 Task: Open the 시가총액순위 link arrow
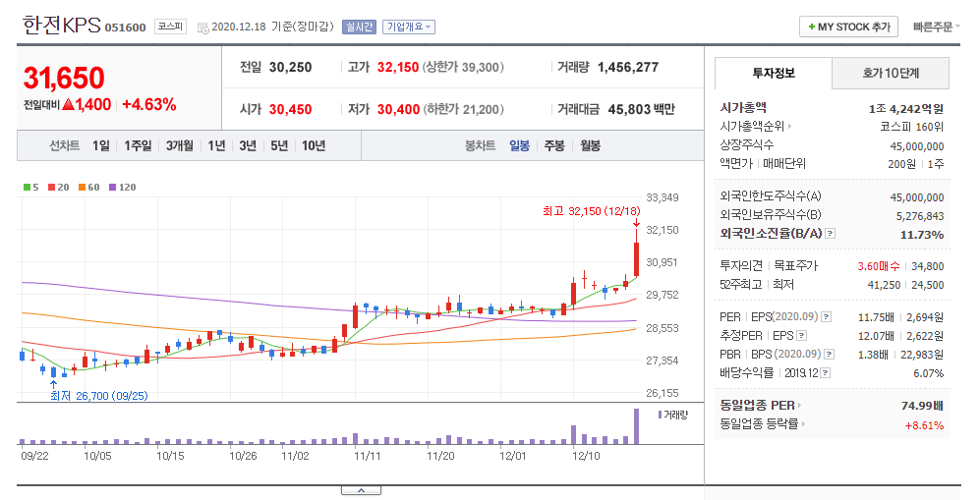pos(790,126)
